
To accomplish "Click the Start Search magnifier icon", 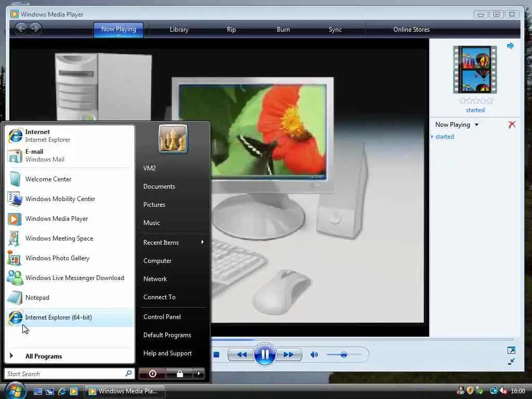I will pyautogui.click(x=129, y=374).
